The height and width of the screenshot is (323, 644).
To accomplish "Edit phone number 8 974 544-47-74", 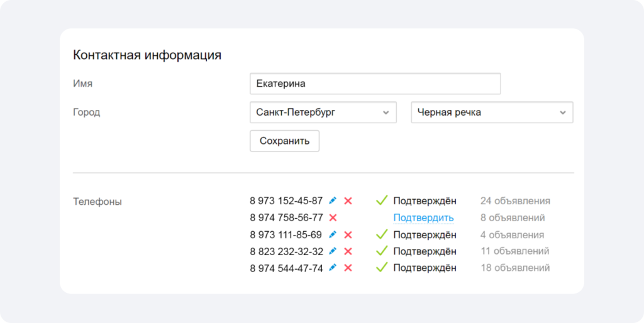I will click(x=333, y=268).
